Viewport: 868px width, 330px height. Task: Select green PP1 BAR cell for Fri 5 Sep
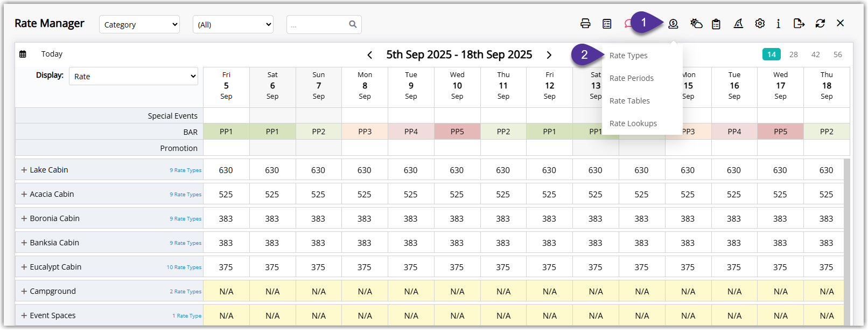(x=226, y=132)
